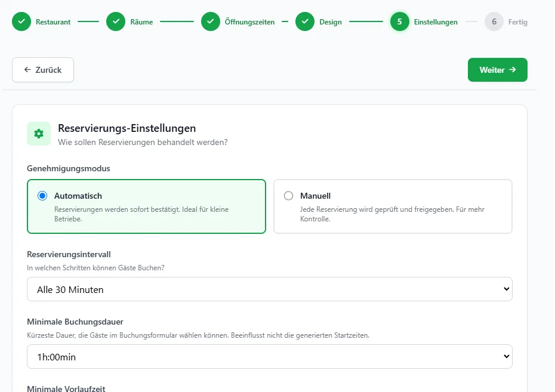Click the Automatisch option card description
Image resolution: width=555 pixels, height=392 pixels.
coord(141,214)
